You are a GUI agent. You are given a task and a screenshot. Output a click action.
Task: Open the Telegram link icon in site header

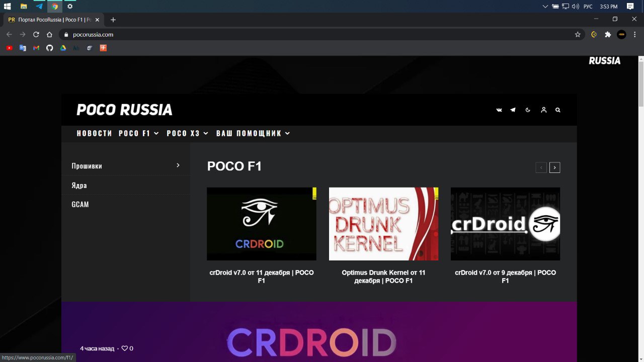click(513, 110)
